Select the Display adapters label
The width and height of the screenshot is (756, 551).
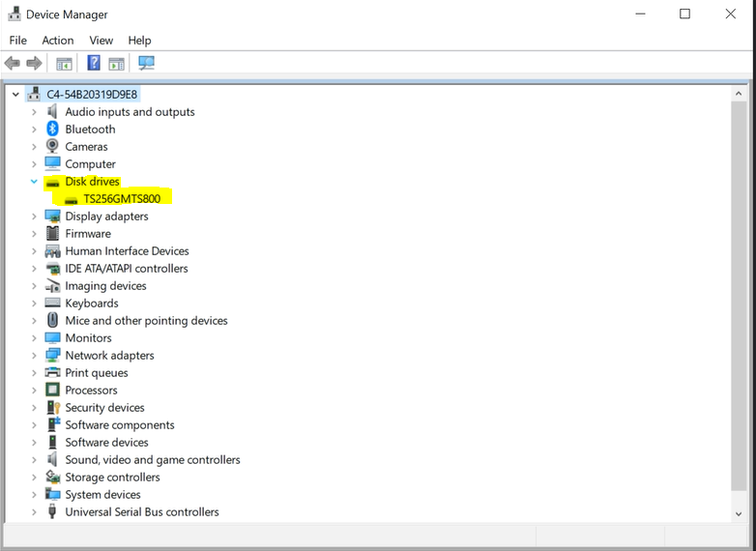pyautogui.click(x=106, y=217)
